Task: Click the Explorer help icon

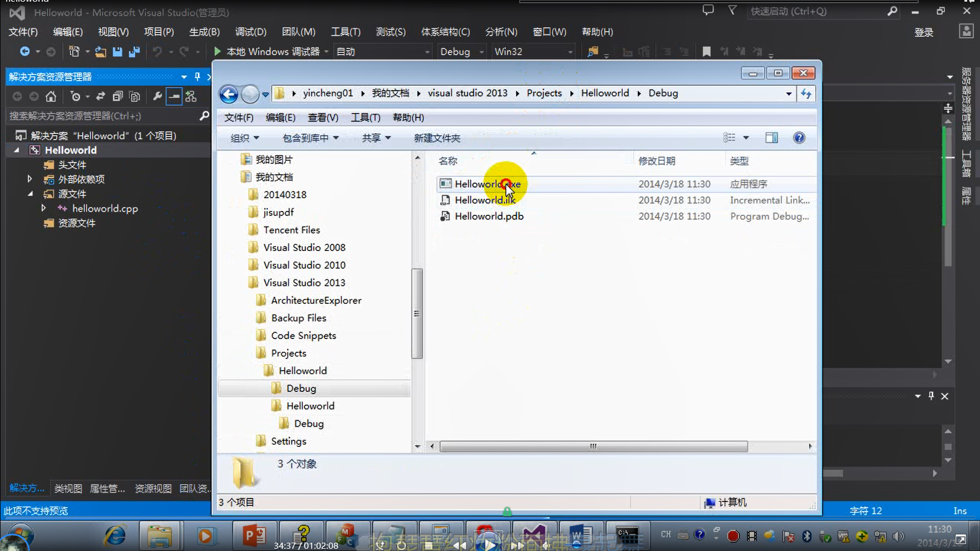Action: tap(799, 137)
